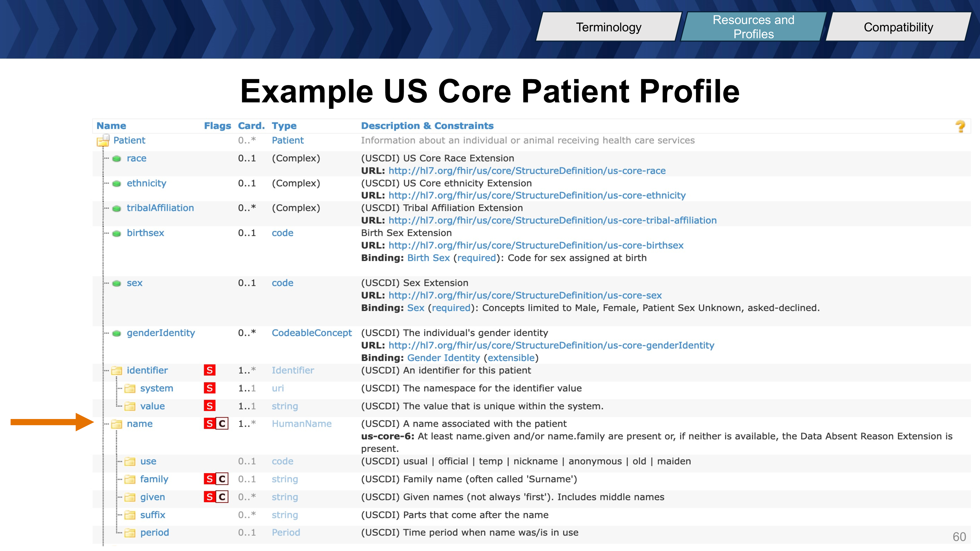Select the ethnicity element name

(x=147, y=184)
